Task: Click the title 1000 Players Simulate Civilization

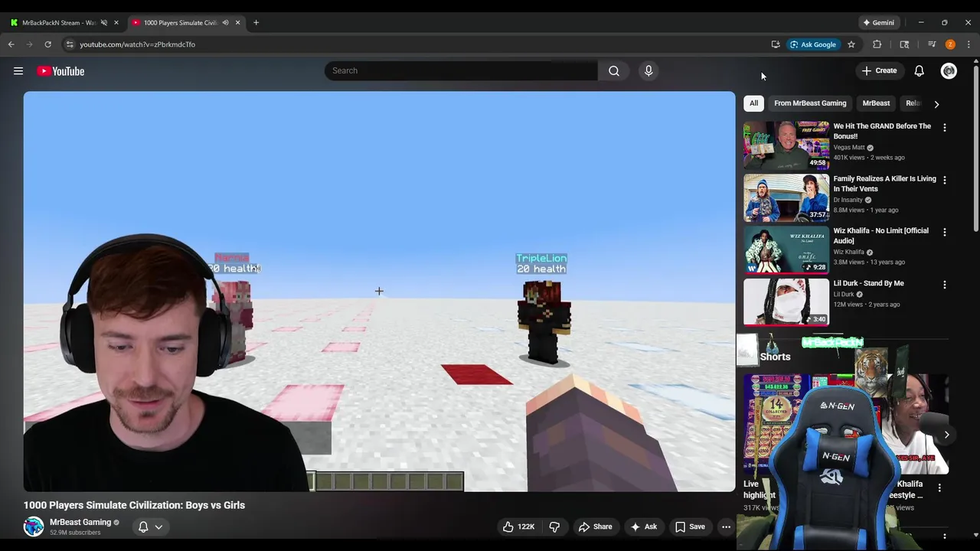Action: 134,505
